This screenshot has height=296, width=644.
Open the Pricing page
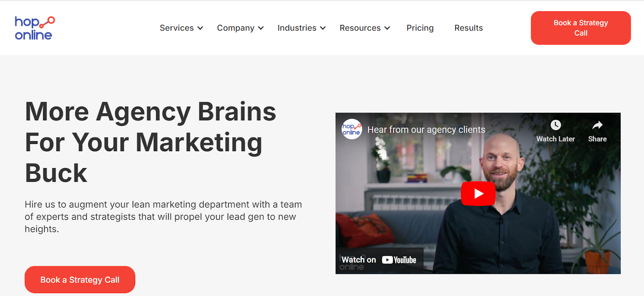click(420, 28)
